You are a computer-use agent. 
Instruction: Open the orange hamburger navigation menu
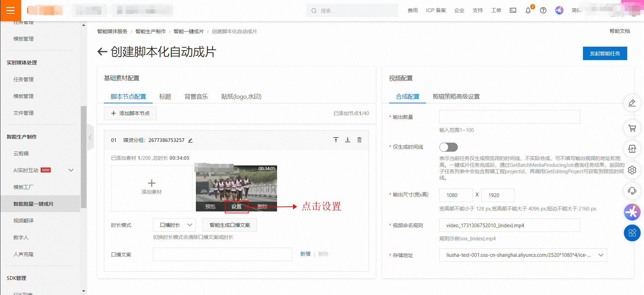pos(10,10)
